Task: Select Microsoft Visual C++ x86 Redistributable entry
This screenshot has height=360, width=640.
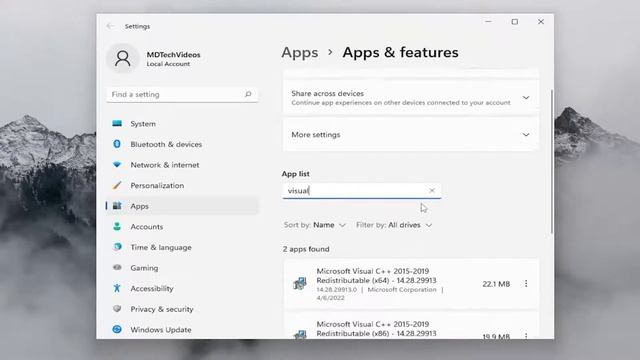Action: 411,326
